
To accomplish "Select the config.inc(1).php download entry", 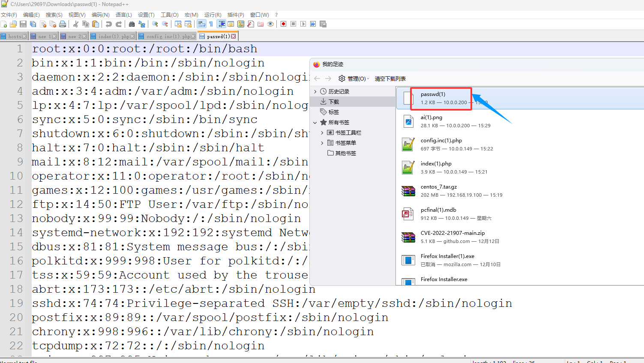I will click(520, 144).
